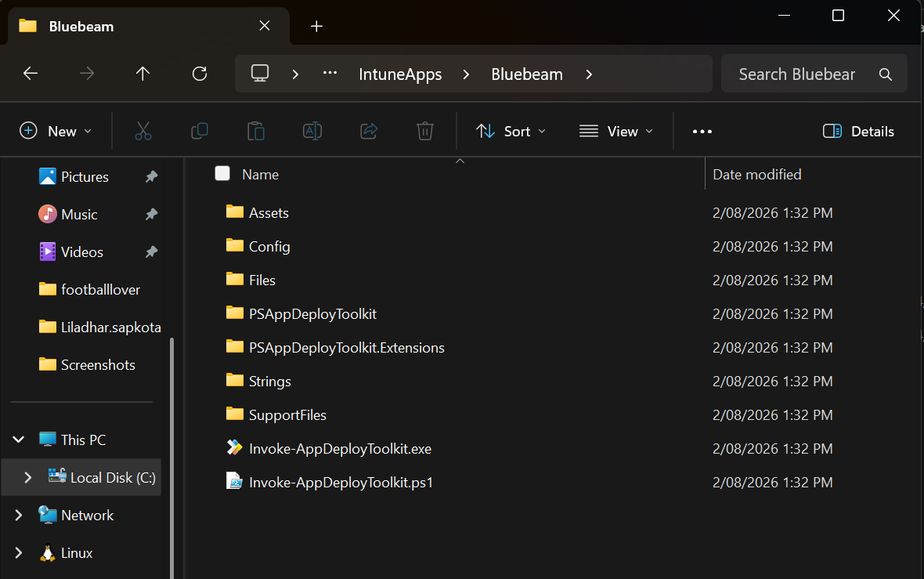Click IntuneApps in the breadcrumb
Image resolution: width=924 pixels, height=579 pixels.
(400, 74)
